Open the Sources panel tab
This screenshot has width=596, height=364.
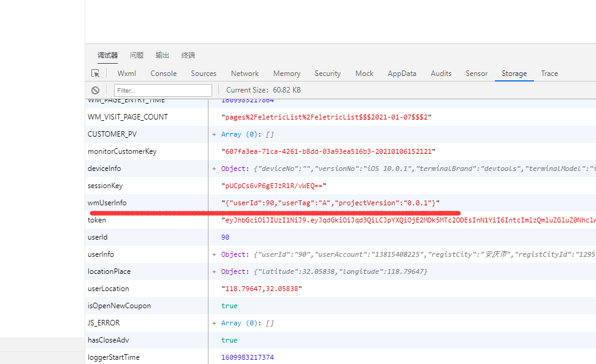[x=204, y=74]
